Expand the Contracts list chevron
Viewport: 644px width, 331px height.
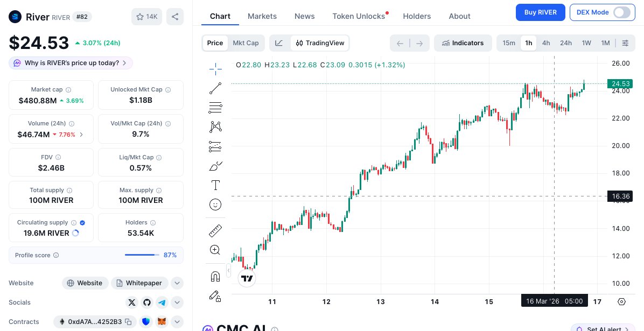pyautogui.click(x=177, y=322)
